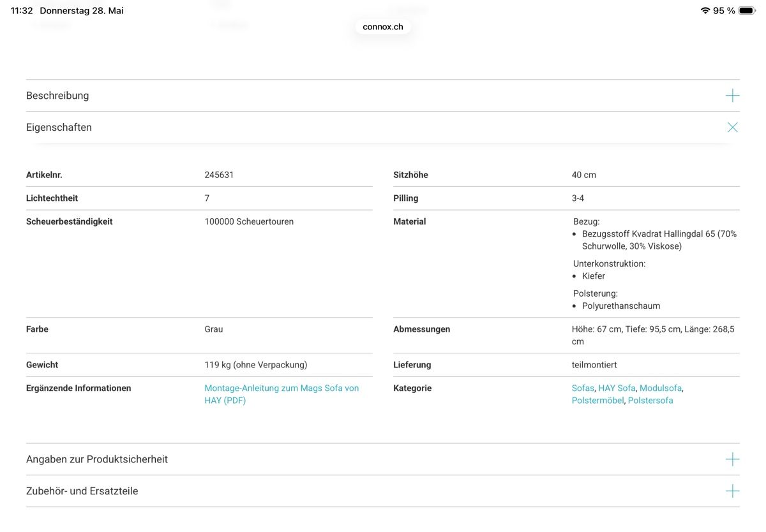Click the Farbe label
Viewport: 766px width, 532px height.
pyautogui.click(x=37, y=329)
